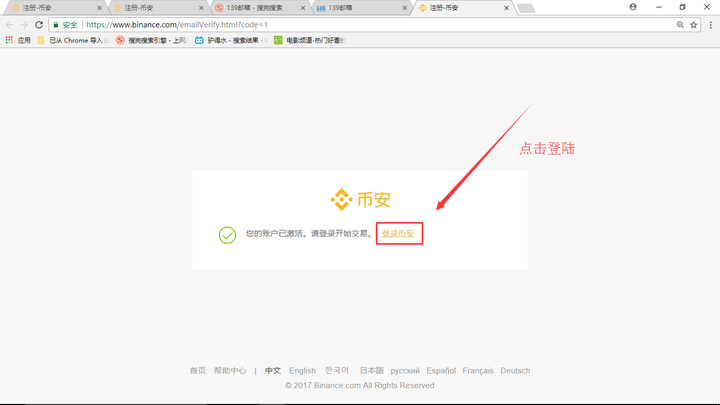Select '中文' language in the footer

pos(273,371)
